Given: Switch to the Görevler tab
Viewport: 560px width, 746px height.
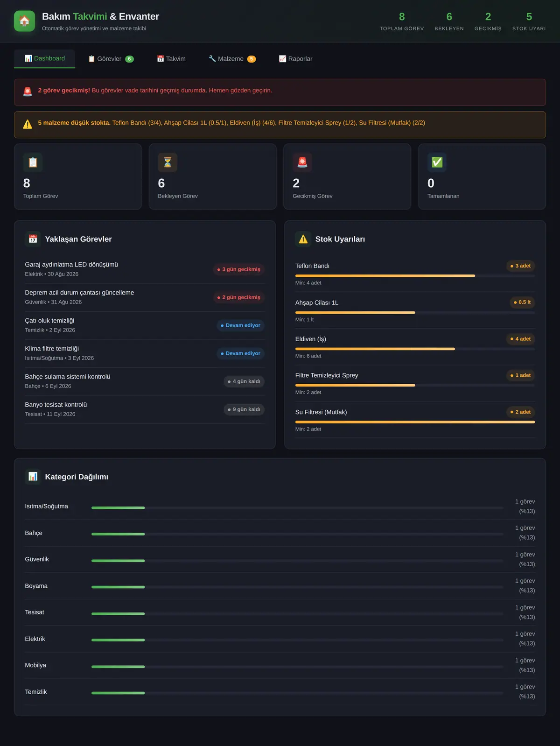Looking at the screenshot, I should (111, 59).
